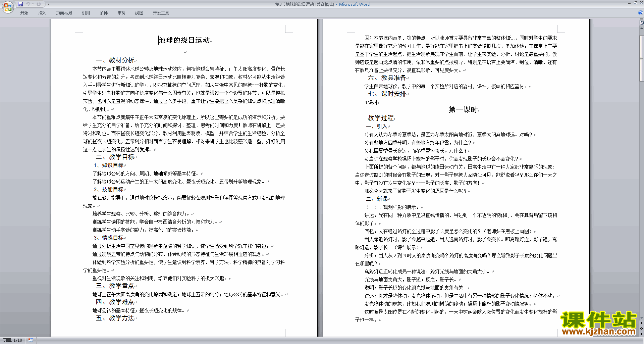Click the line （一）、观测杆影的启示:

[x=392, y=207]
